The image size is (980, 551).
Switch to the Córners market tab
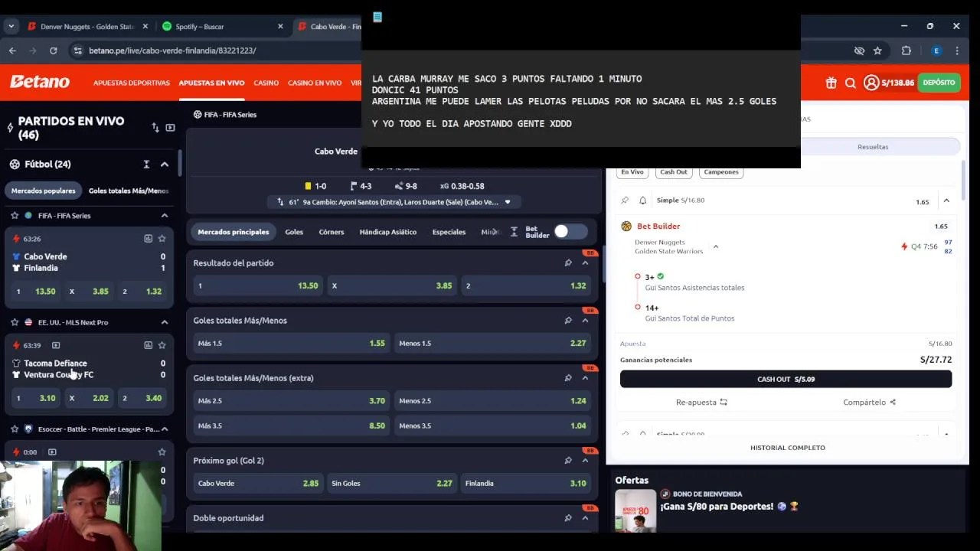[332, 232]
